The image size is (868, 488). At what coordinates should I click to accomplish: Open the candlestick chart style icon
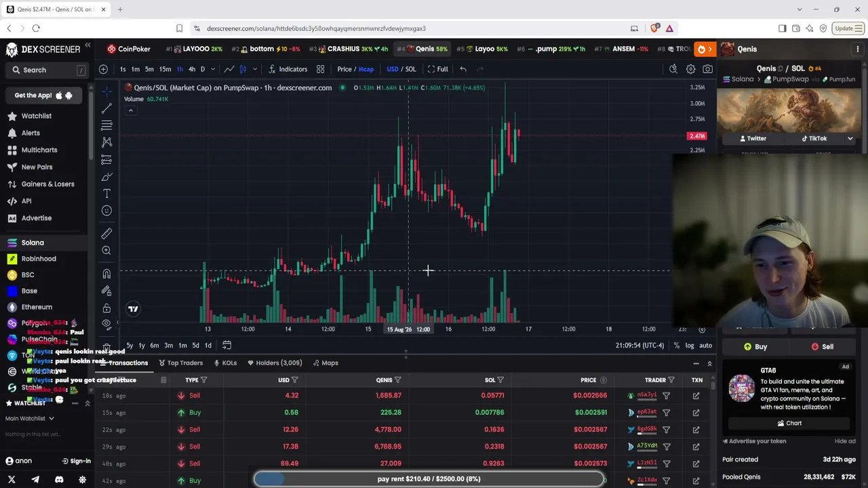[243, 69]
